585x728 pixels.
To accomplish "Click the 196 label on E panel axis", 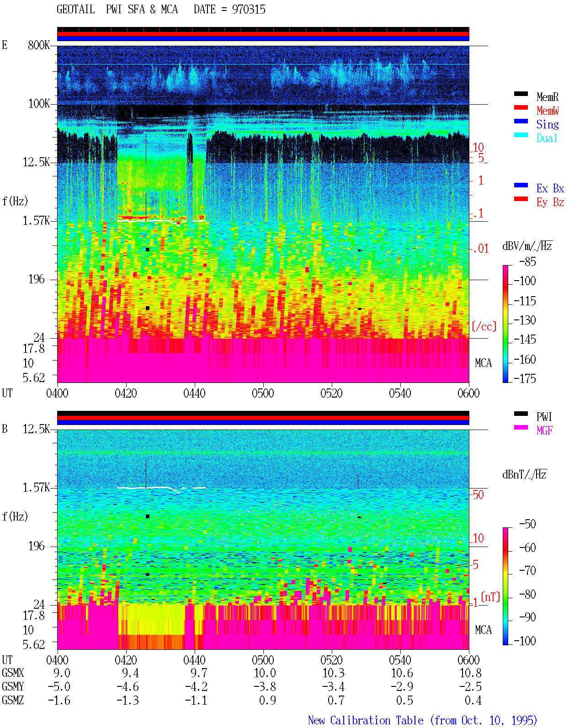I will coord(37,279).
